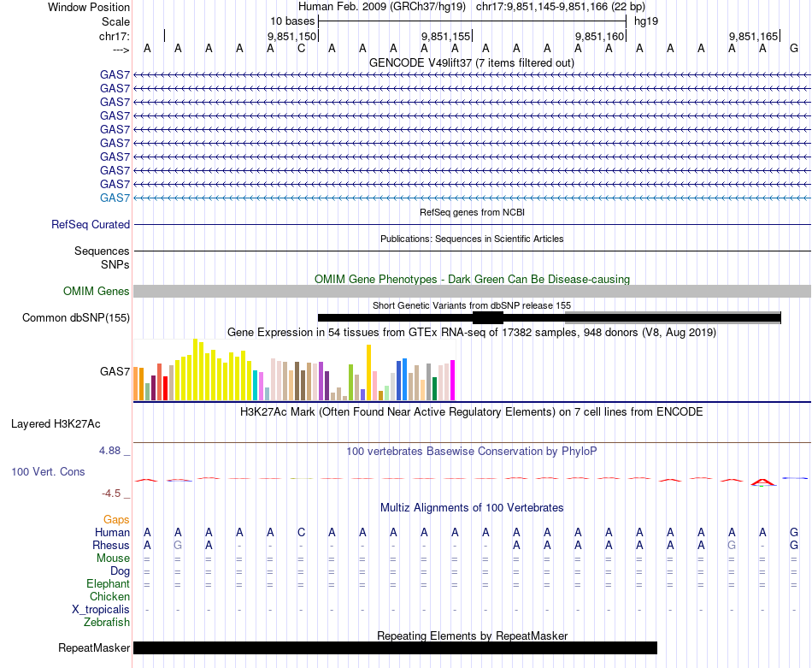Open the H3K27Ac Mark track title

pos(472,412)
